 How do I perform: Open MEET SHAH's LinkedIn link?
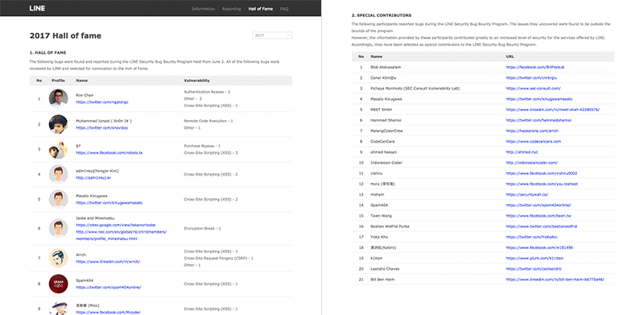click(x=553, y=110)
